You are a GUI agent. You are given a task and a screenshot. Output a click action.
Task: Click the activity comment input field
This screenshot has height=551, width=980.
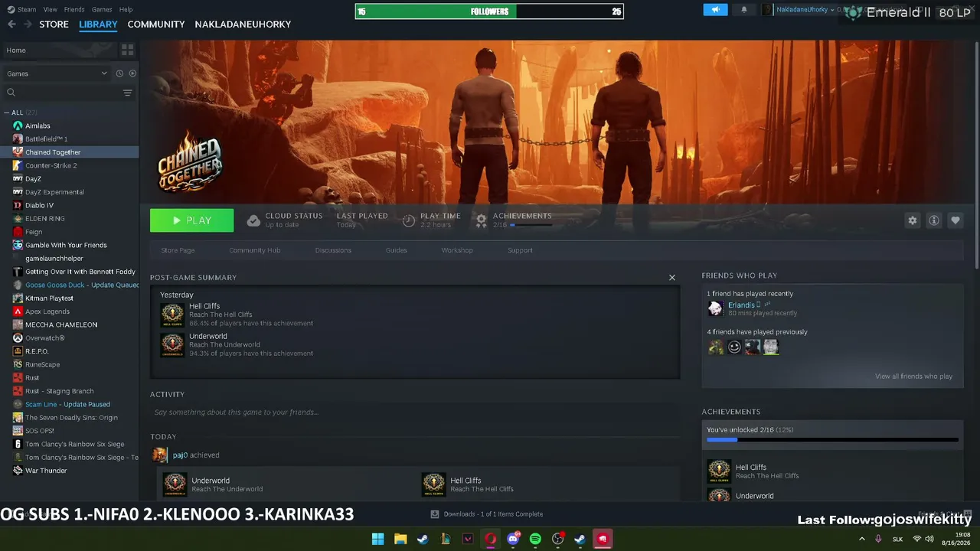tap(414, 412)
